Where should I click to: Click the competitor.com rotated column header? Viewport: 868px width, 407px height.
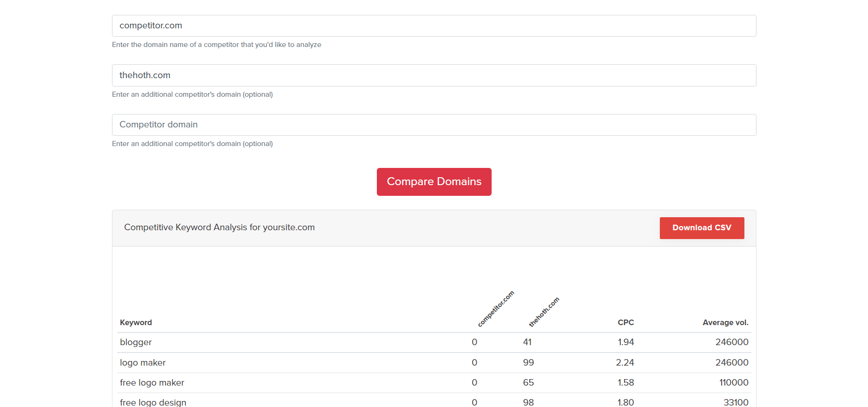tap(496, 309)
